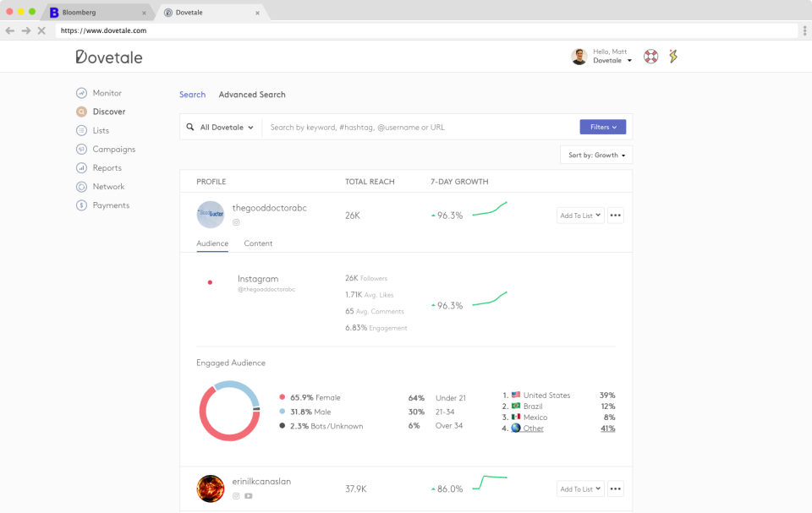Open three-dots menu for thegooddoctorabc

[616, 216]
